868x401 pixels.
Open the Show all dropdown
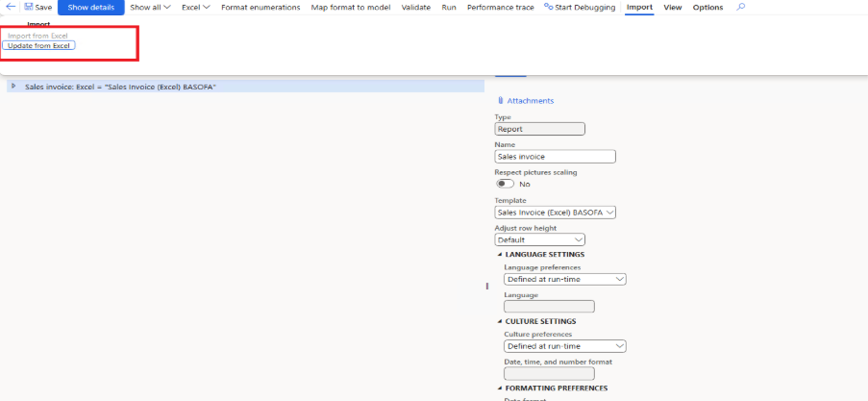point(150,7)
